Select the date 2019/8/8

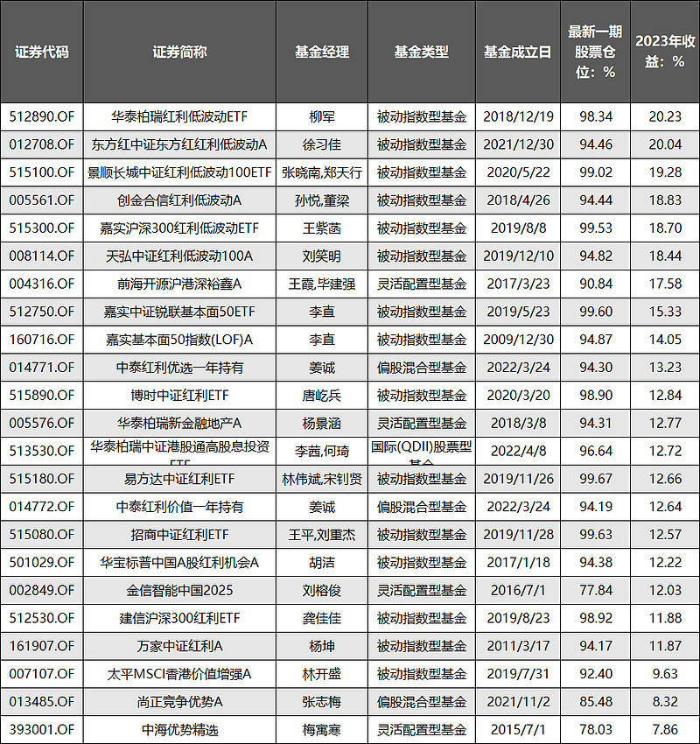518,228
